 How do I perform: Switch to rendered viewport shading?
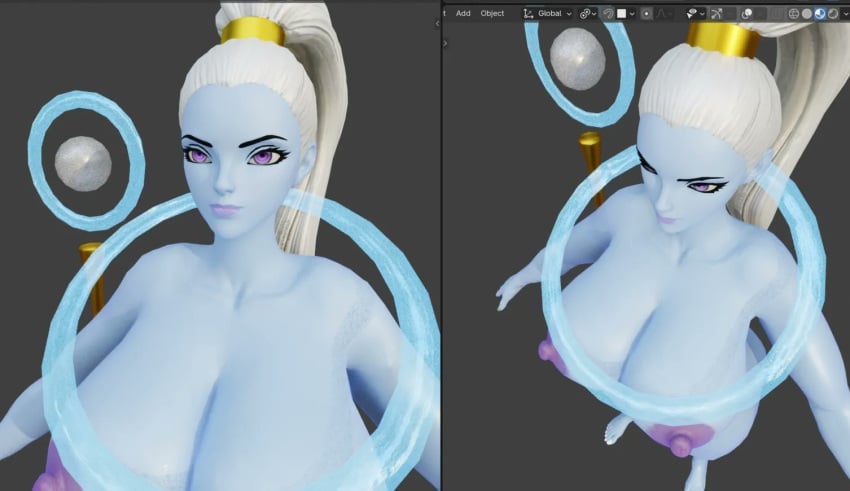(x=833, y=14)
